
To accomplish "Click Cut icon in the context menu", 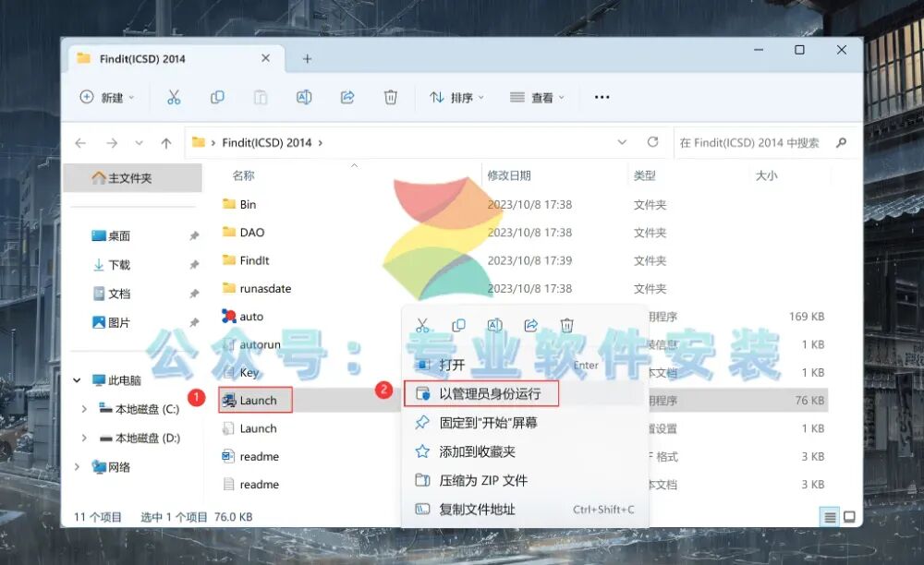I will [422, 325].
